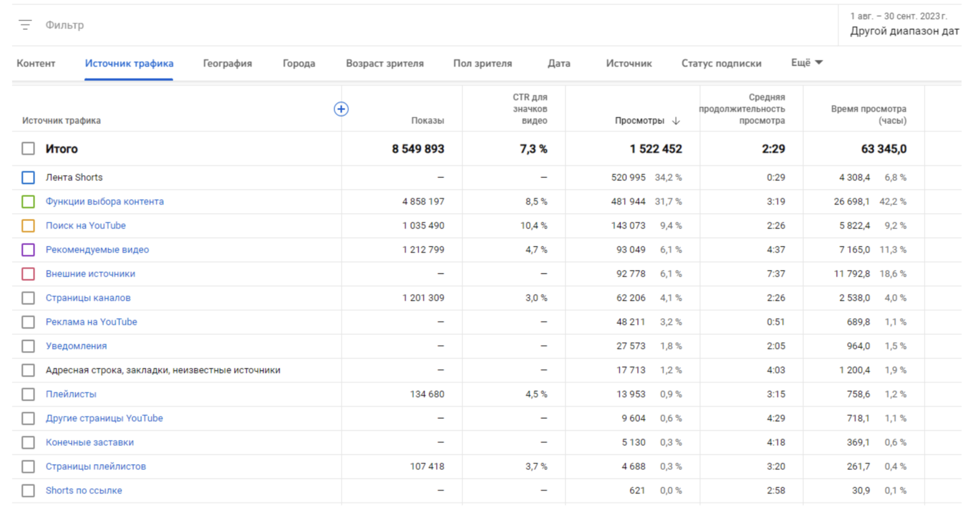The width and height of the screenshot is (980, 513).
Task: Switch to the Пол зрителя tab
Action: [x=482, y=63]
